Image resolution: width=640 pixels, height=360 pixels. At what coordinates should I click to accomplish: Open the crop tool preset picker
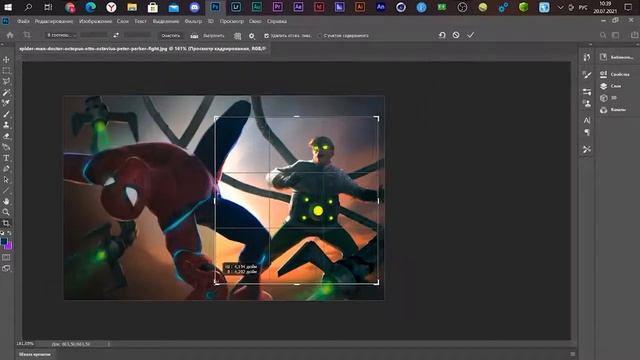coord(27,35)
